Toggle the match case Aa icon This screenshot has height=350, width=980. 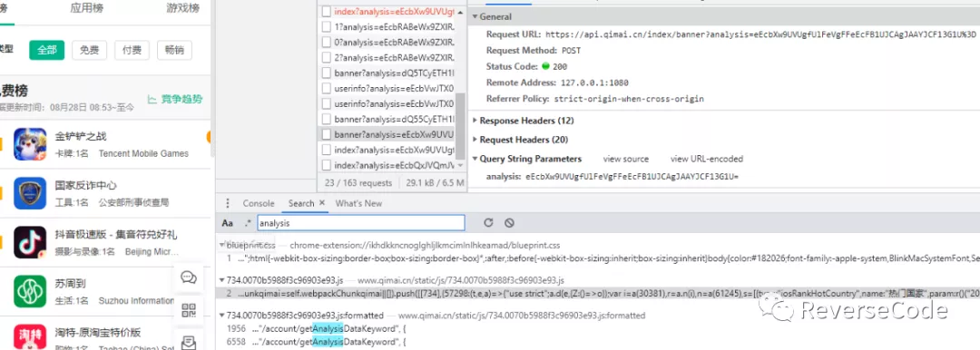[228, 223]
